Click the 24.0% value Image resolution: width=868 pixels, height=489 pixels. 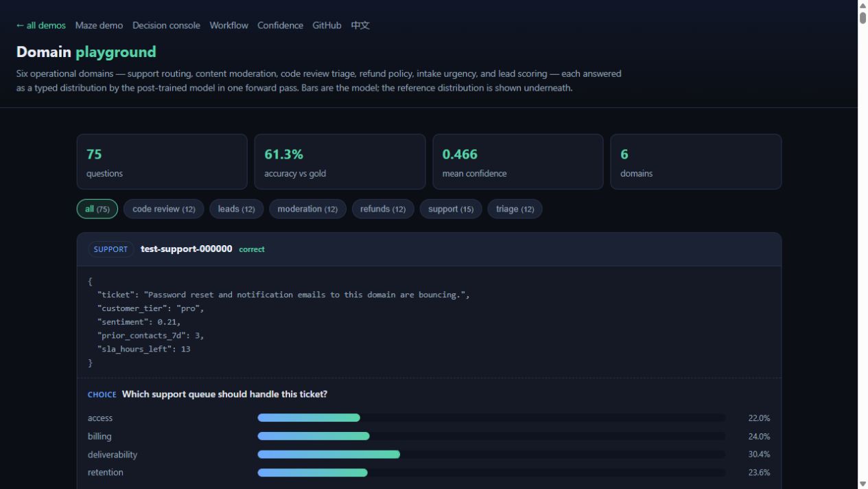[759, 436]
